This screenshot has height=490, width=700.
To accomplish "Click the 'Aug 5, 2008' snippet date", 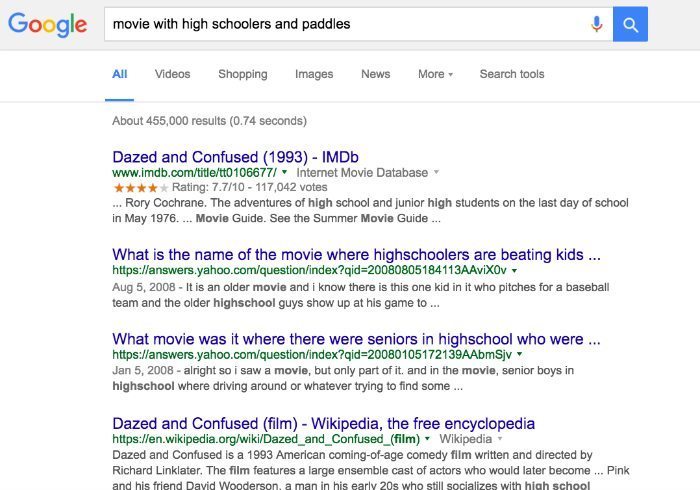I will tap(144, 287).
